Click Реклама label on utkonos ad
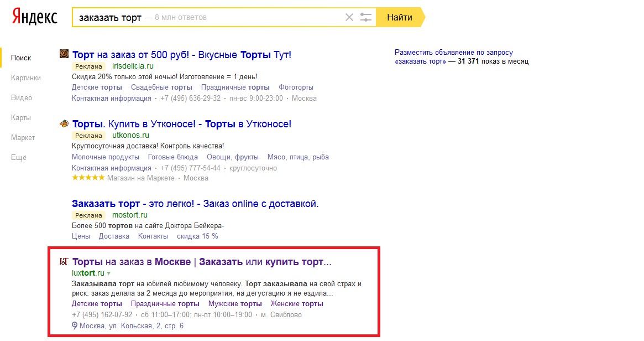This screenshot has height=341, width=644. (88, 135)
